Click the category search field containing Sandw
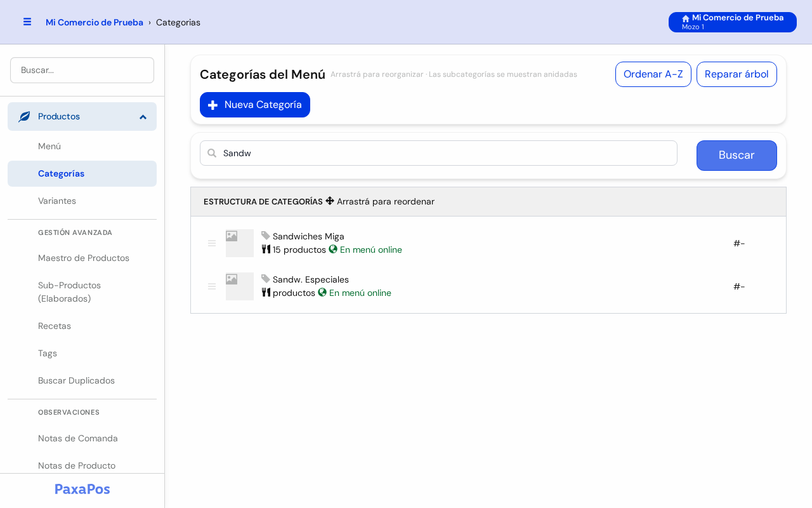The height and width of the screenshot is (508, 812). (438, 153)
